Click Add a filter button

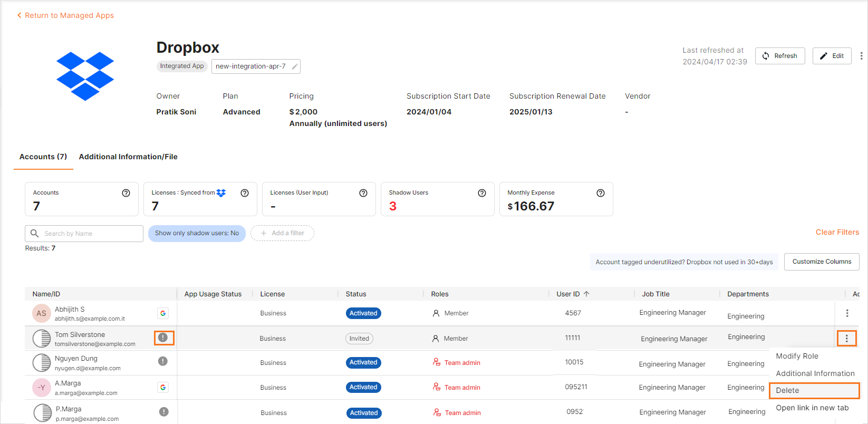pos(282,233)
